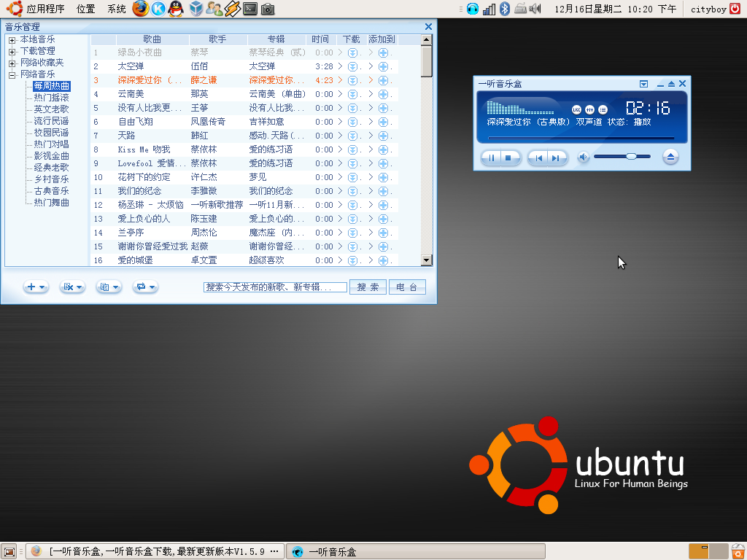Open the camera screenshot launcher

pos(268,9)
